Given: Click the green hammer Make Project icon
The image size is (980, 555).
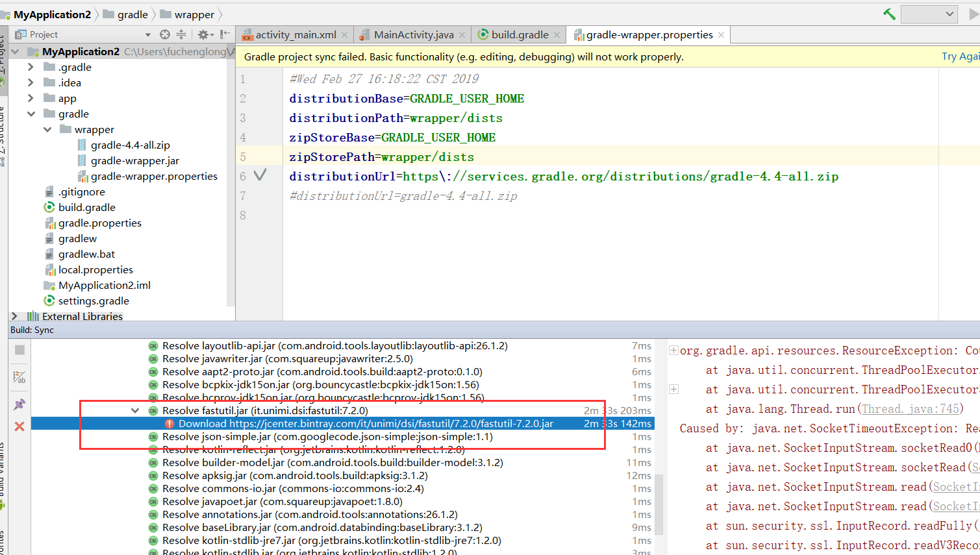Looking at the screenshot, I should pos(889,14).
